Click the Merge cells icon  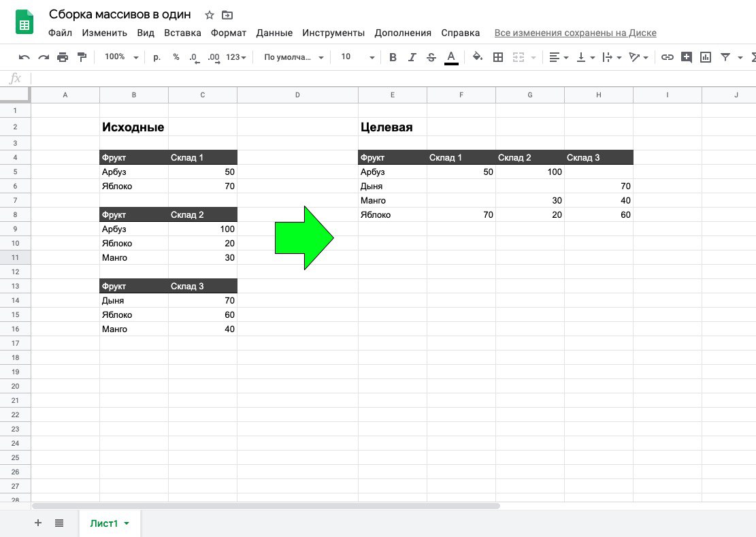click(x=519, y=57)
